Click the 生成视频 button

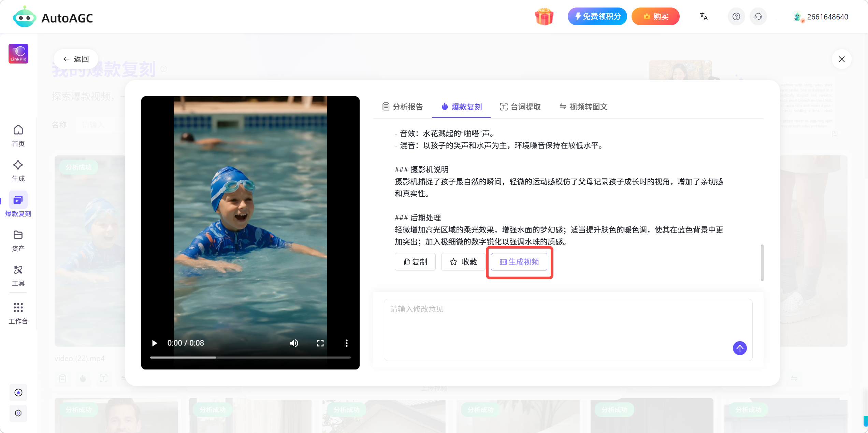pos(519,262)
